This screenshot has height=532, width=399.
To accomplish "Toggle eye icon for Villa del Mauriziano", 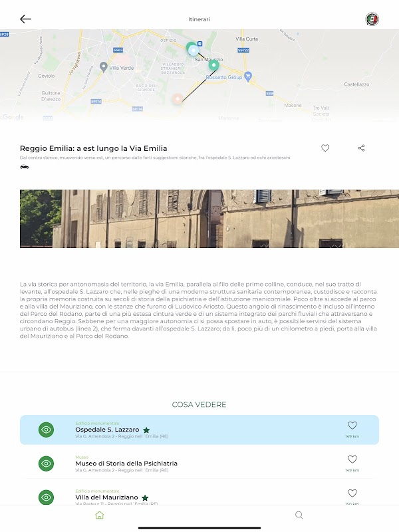I will (x=46, y=497).
